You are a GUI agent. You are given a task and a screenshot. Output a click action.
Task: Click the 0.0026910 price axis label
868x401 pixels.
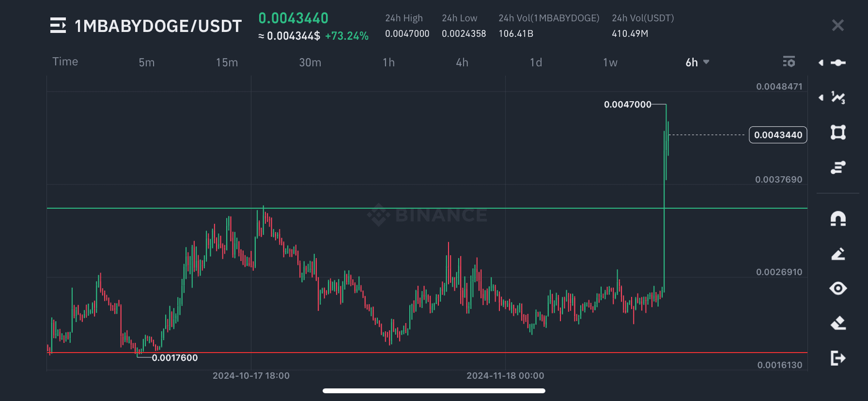[779, 272]
